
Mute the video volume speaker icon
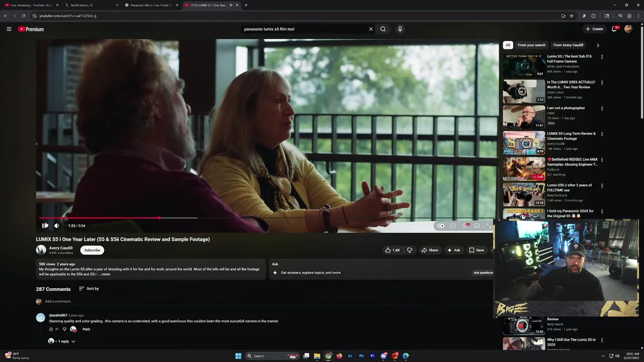pyautogui.click(x=56, y=226)
